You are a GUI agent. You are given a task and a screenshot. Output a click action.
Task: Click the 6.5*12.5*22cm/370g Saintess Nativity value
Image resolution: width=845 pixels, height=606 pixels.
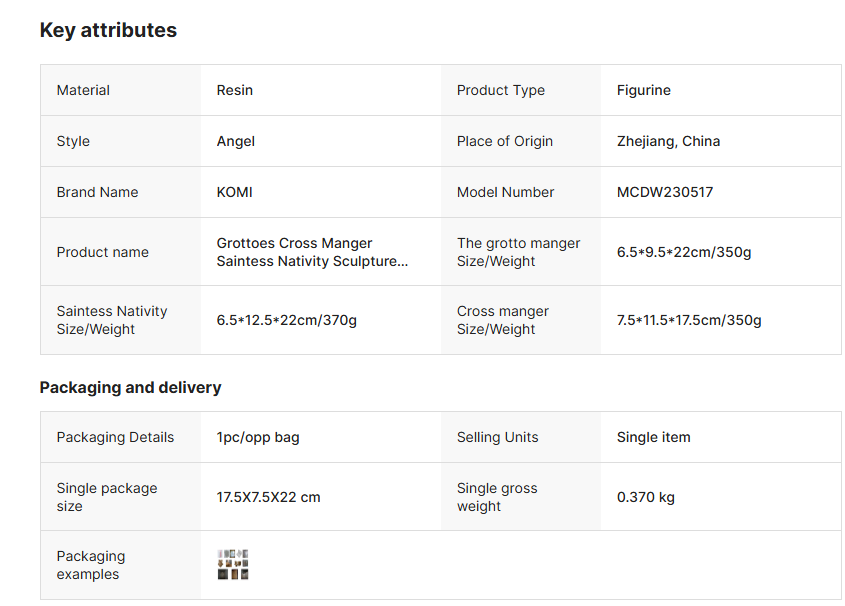click(287, 320)
